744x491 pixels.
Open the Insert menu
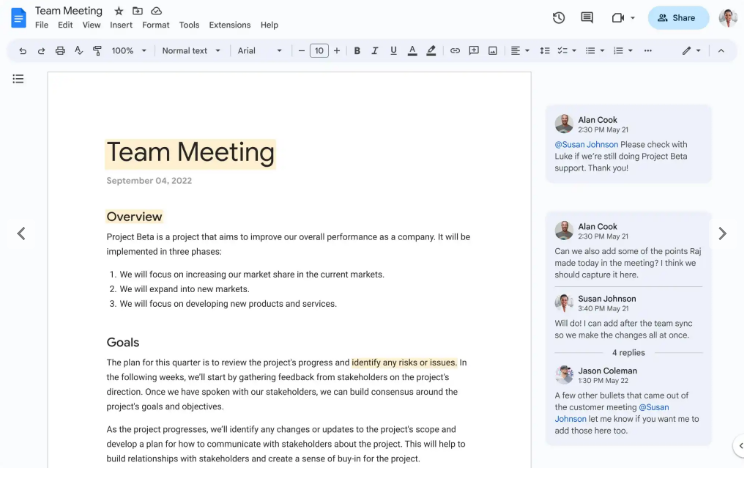click(121, 25)
